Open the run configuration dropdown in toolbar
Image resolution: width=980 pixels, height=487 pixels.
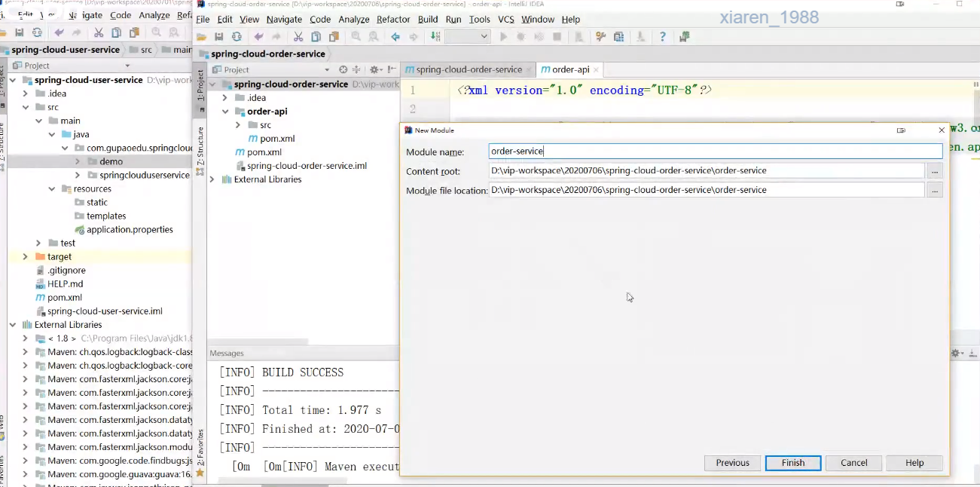pyautogui.click(x=468, y=37)
